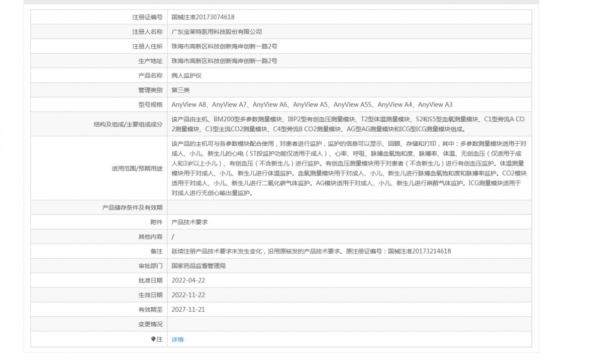Image resolution: width=597 pixels, height=364 pixels.
Task: Select the 产品名称 label
Action: click(150, 76)
